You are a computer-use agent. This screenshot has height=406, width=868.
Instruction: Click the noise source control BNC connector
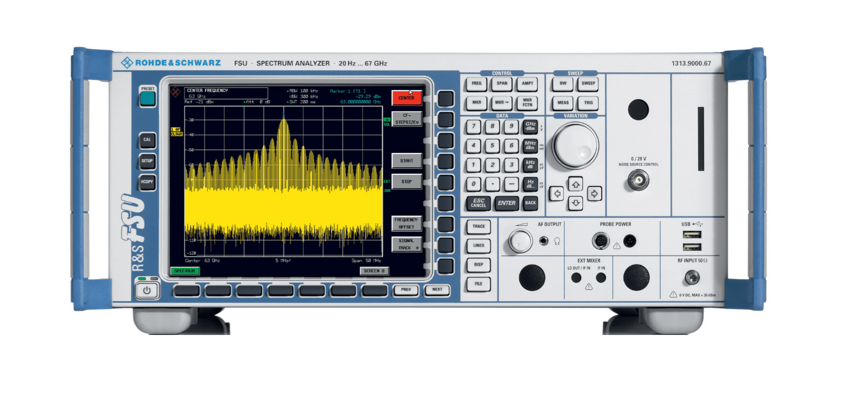pyautogui.click(x=638, y=180)
